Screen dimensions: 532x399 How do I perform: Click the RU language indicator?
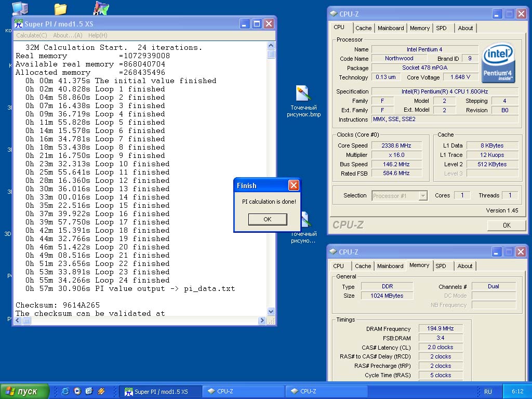click(x=488, y=392)
